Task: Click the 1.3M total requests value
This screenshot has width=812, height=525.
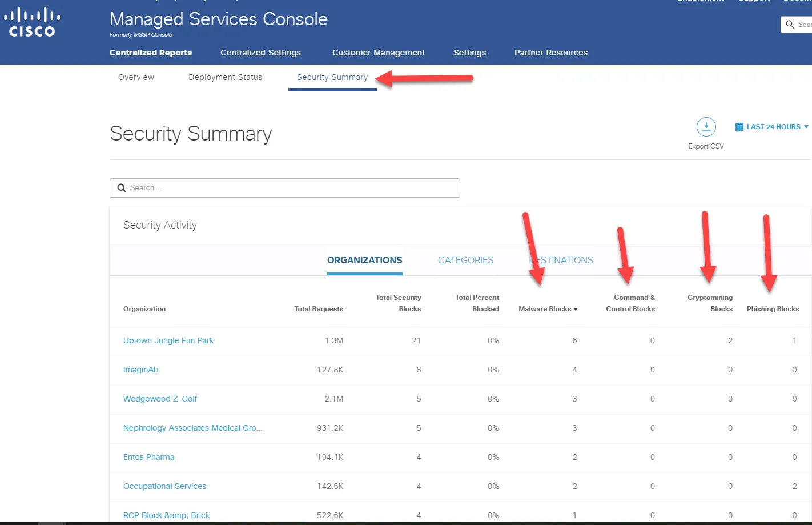Action: 334,340
